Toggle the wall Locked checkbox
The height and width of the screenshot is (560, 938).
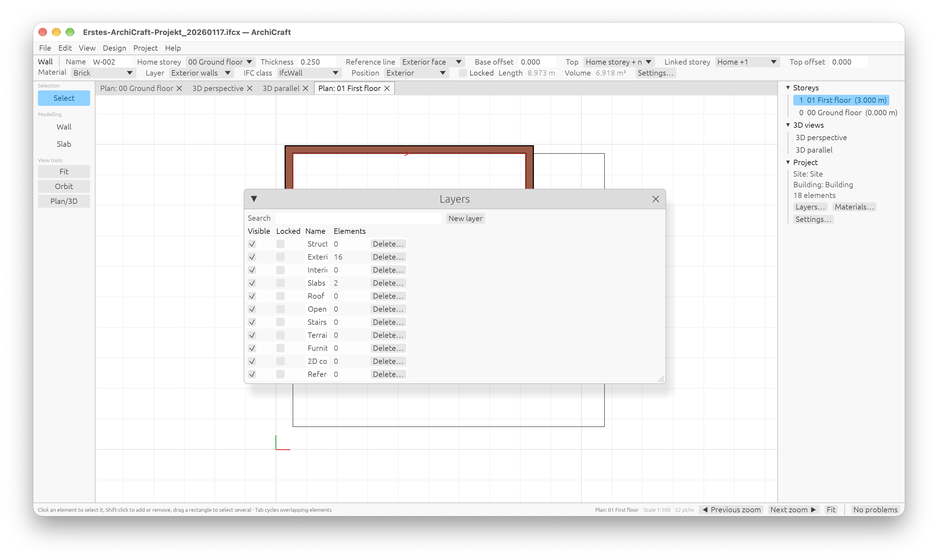tap(463, 73)
